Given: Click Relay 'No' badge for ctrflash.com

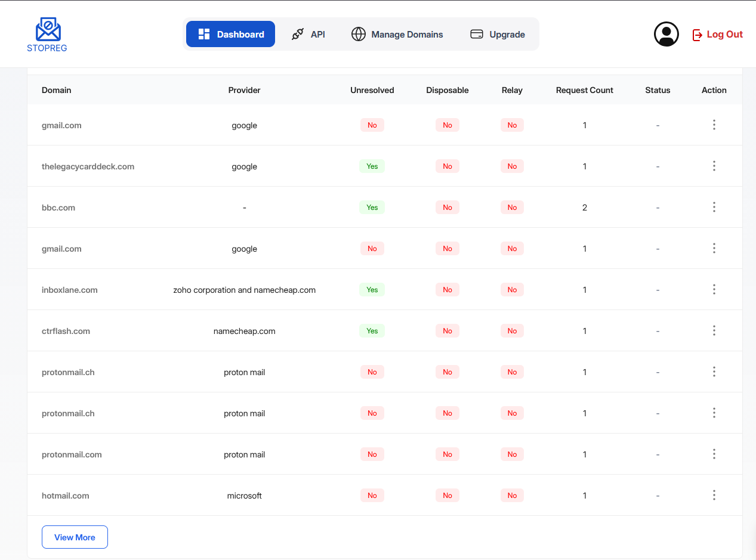Looking at the screenshot, I should (512, 330).
